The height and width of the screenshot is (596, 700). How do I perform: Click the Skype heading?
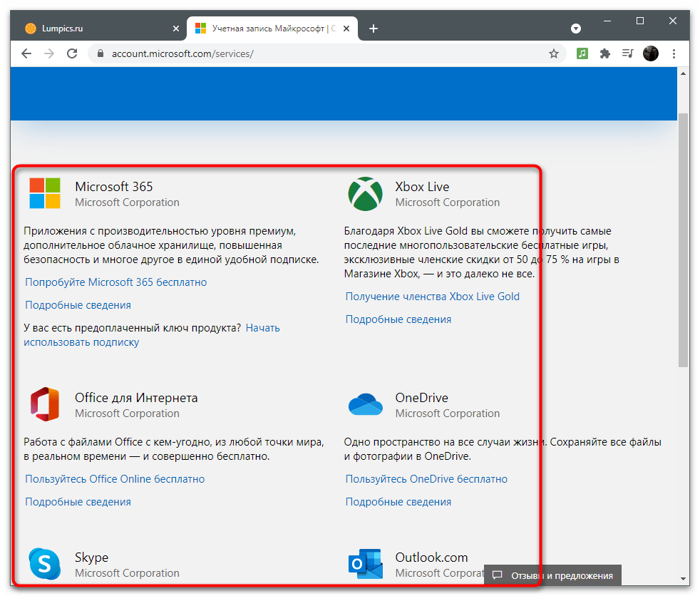coord(91,558)
